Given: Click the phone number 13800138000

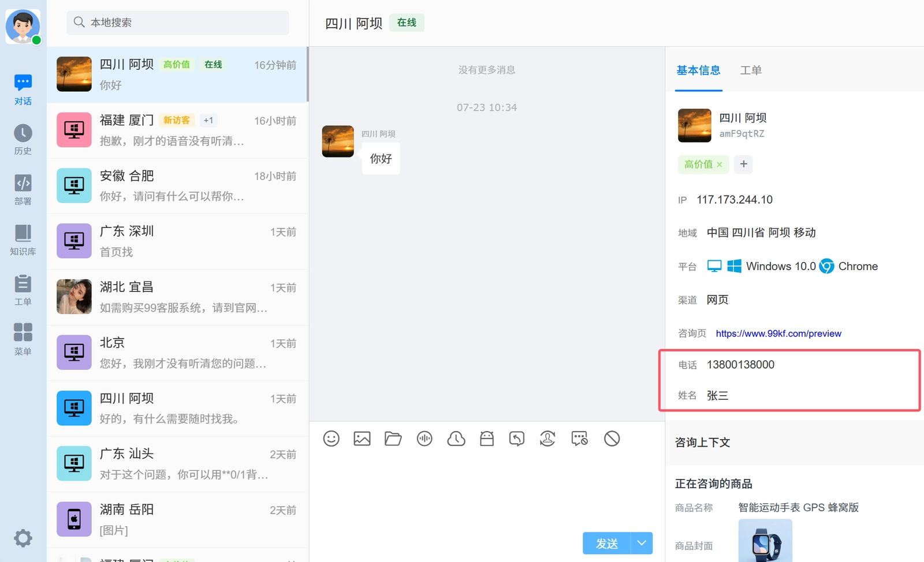Looking at the screenshot, I should tap(741, 365).
